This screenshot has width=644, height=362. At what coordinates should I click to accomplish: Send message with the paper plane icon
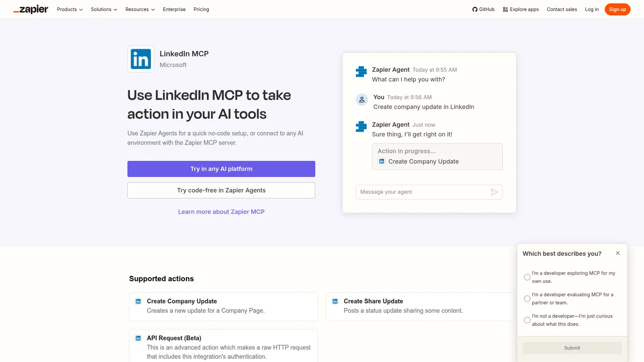[494, 192]
